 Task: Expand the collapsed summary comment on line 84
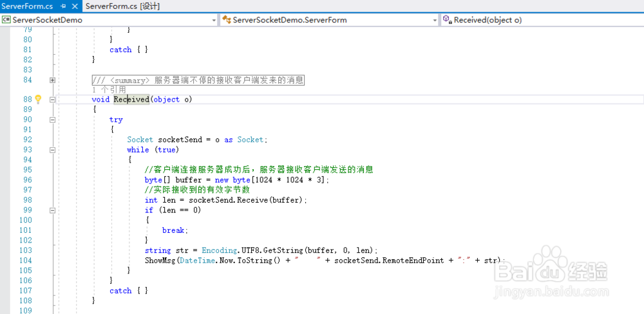(x=52, y=80)
